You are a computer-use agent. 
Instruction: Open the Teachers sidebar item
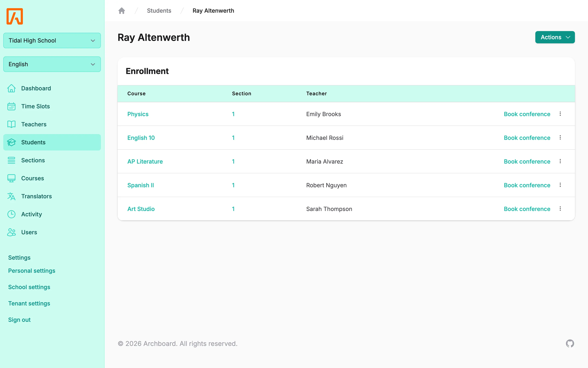click(52, 124)
